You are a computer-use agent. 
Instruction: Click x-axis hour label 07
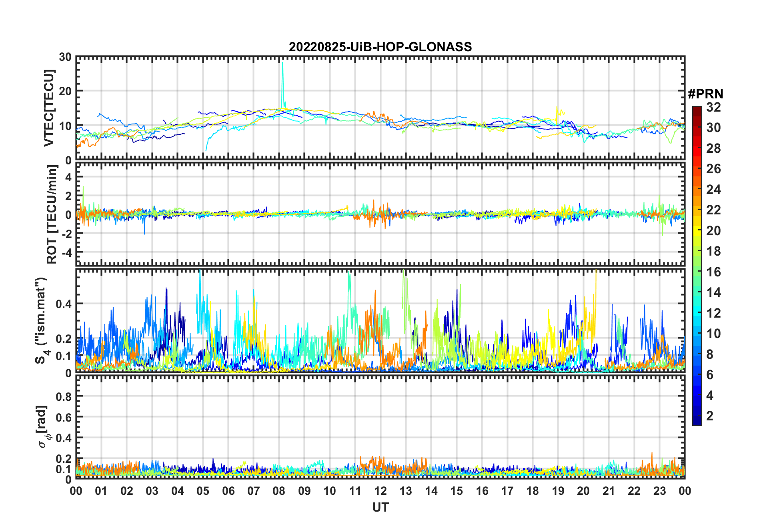point(254,491)
